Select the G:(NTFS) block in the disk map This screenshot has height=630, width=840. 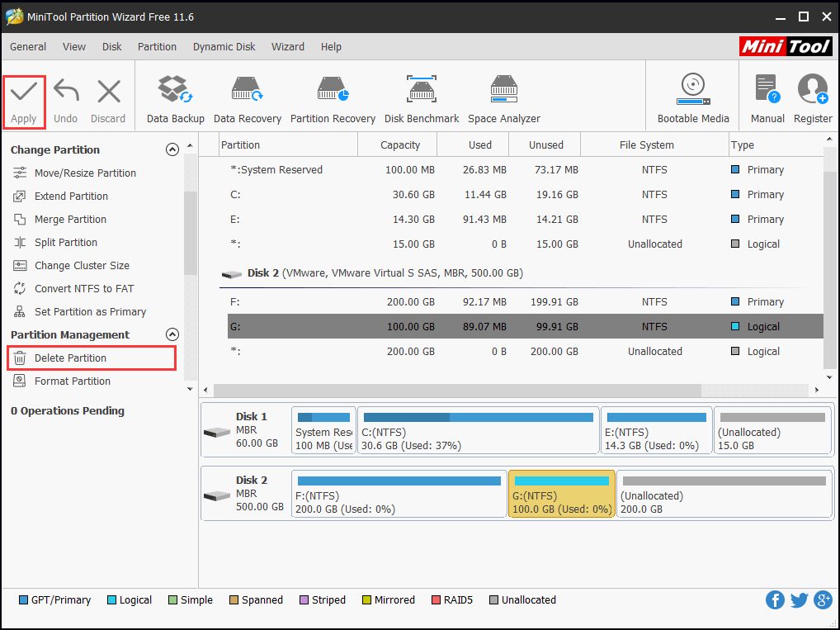click(561, 495)
